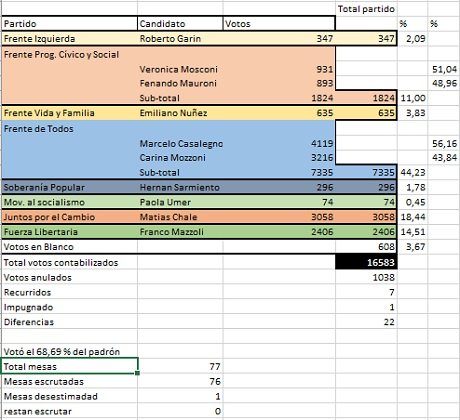This screenshot has width=460, height=420.
Task: Select the Diferencias value 22
Action: [x=366, y=322]
